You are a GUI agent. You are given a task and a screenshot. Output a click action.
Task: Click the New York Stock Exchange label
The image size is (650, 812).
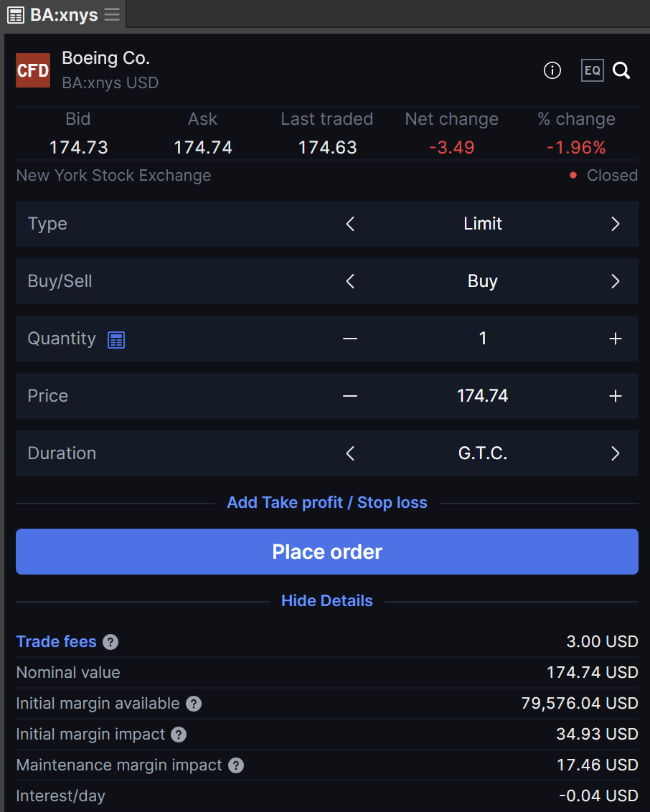point(114,176)
